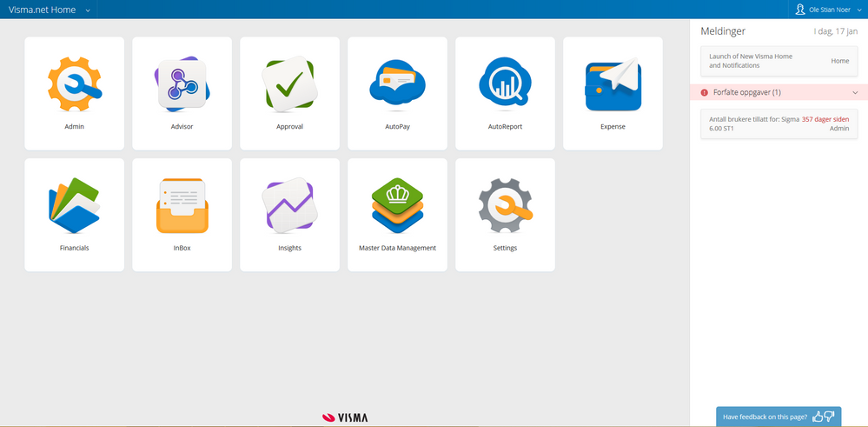Open the InBox tray icon
868x427 pixels.
(x=182, y=205)
